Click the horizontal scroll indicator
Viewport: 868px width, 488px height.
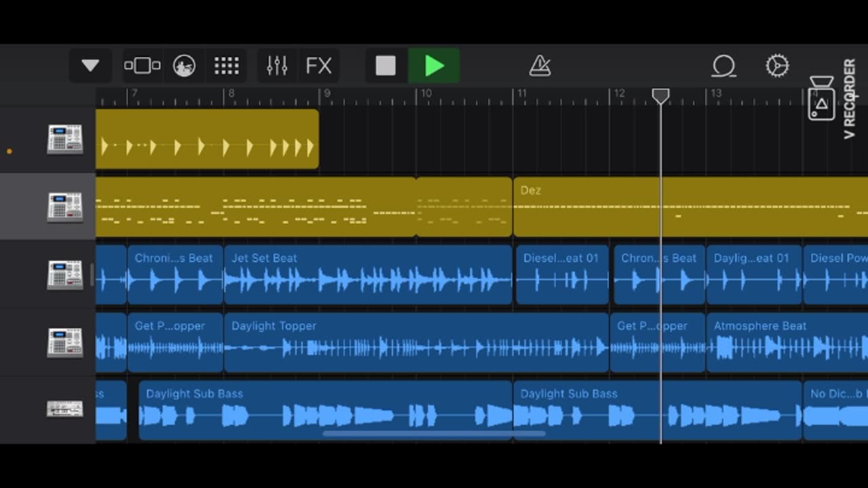tap(434, 434)
